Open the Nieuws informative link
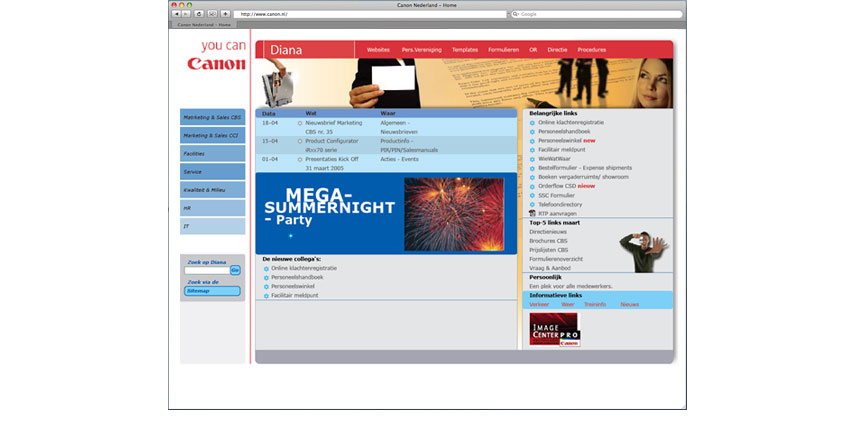This screenshot has height=425, width=857. pos(629,305)
